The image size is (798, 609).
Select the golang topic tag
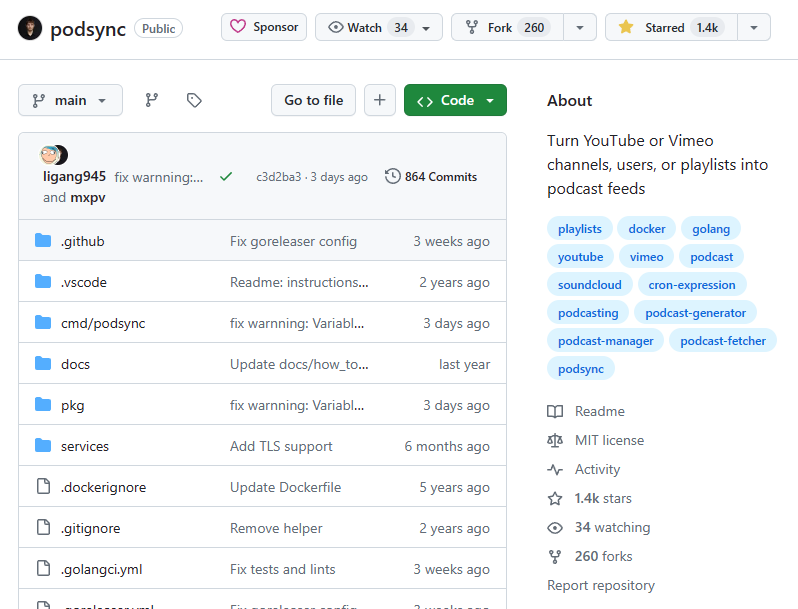coord(711,229)
